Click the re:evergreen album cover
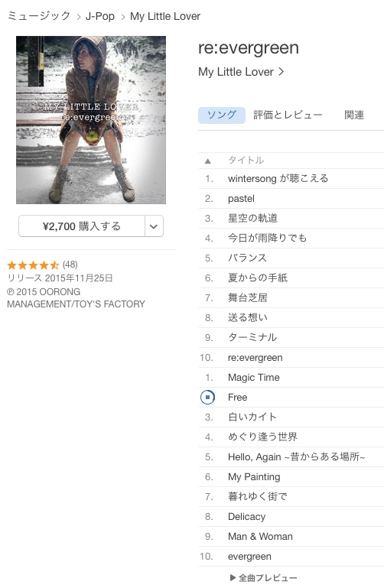The height and width of the screenshot is (588, 384). 91,120
